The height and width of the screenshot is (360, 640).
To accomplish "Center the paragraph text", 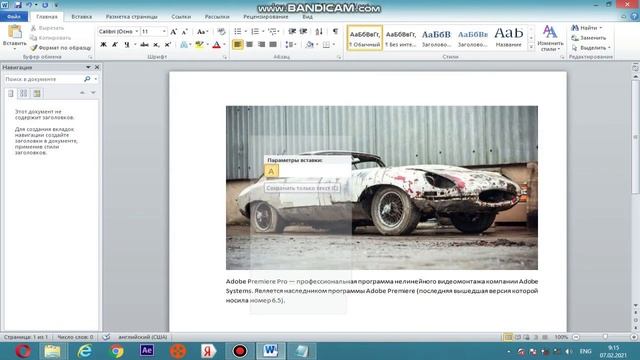I will tap(249, 44).
